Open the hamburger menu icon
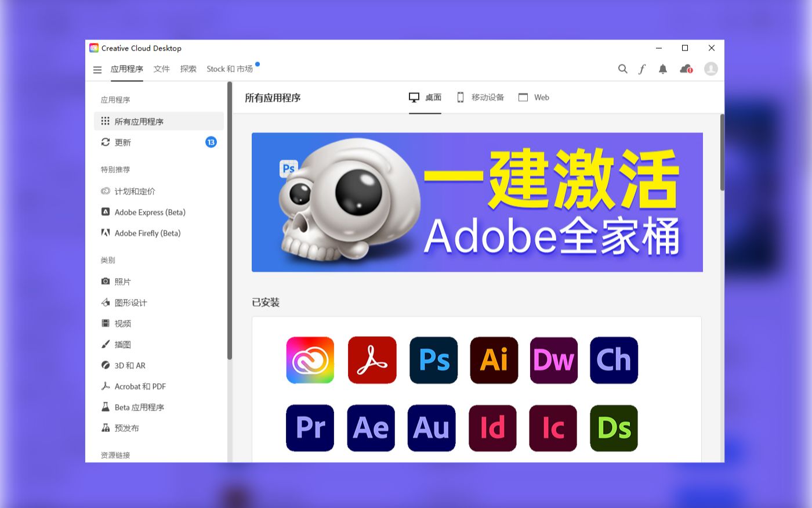Screen dimensions: 812x508 [x=97, y=70]
